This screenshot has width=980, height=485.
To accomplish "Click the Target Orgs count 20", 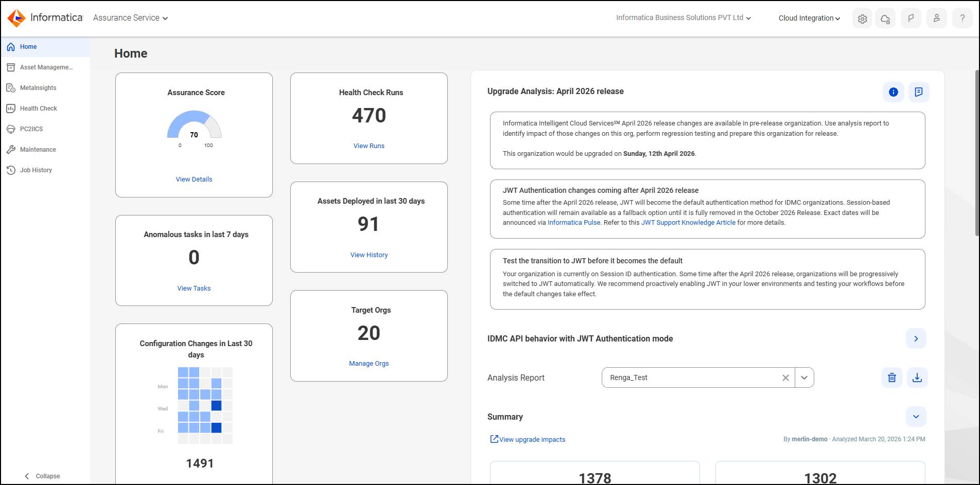I will click(369, 333).
